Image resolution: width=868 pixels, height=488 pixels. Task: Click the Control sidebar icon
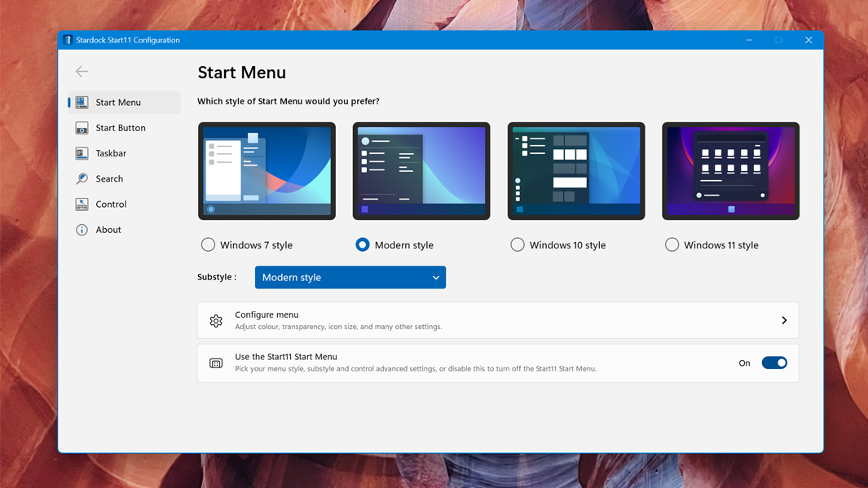pos(82,204)
